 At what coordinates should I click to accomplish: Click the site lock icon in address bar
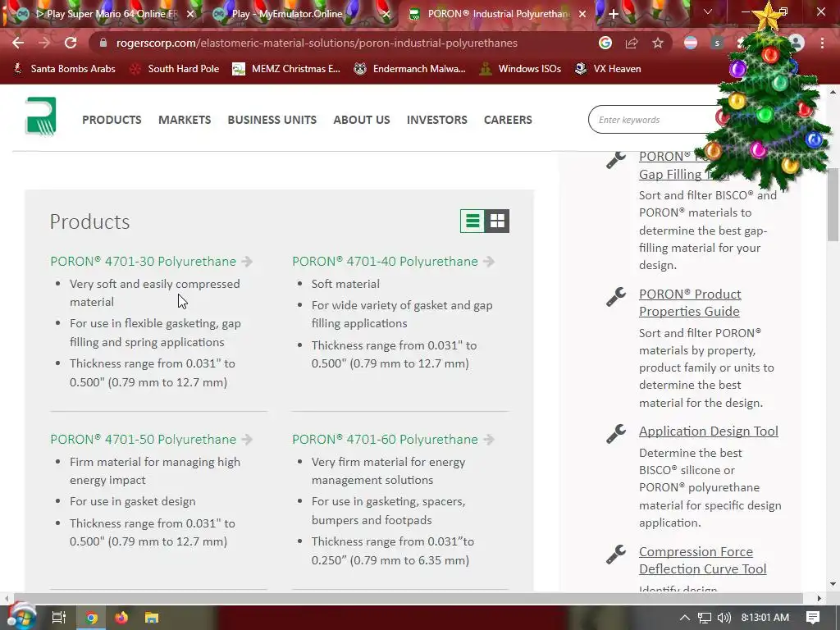tap(103, 43)
